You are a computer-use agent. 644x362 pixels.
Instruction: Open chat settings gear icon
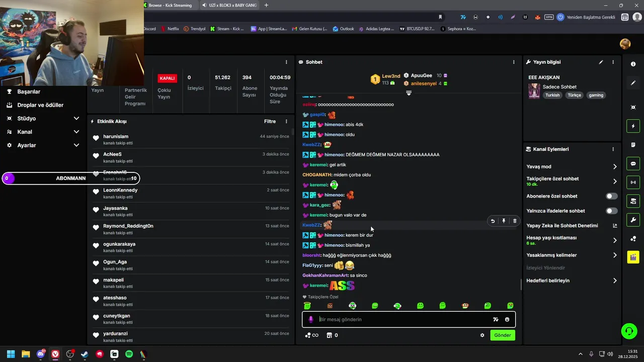tap(482, 335)
